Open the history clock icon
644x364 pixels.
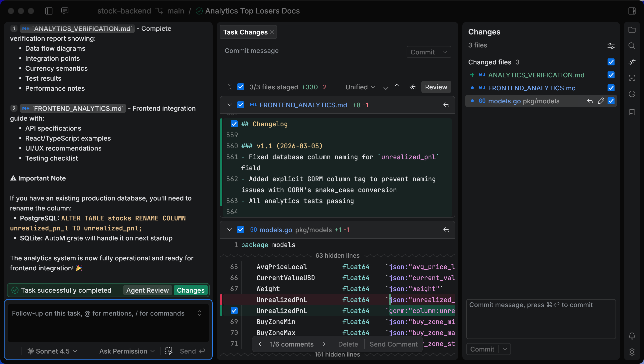tap(632, 94)
